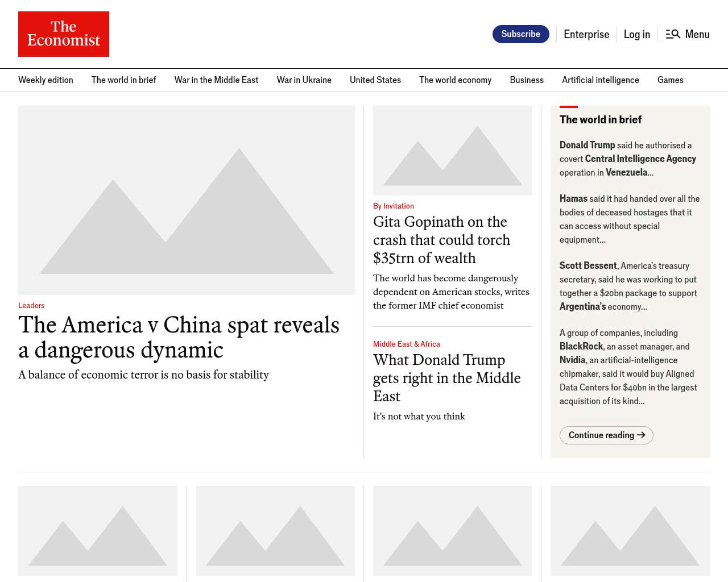Open War in Ukraine section

(x=304, y=80)
